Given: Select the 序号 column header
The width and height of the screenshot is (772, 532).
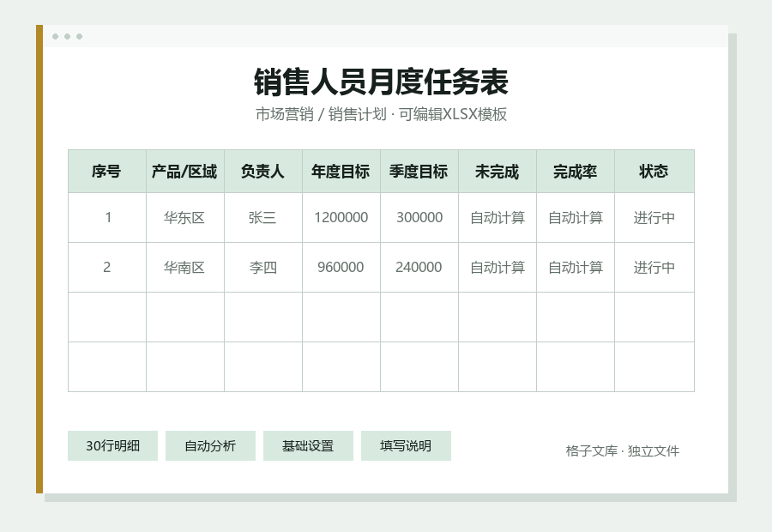Looking at the screenshot, I should click(x=107, y=172).
